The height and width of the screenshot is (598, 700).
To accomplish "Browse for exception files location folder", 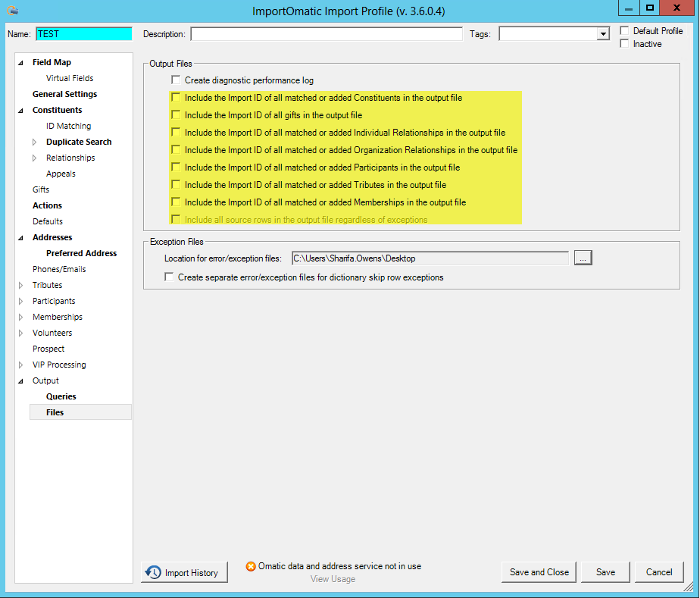I will pos(583,258).
